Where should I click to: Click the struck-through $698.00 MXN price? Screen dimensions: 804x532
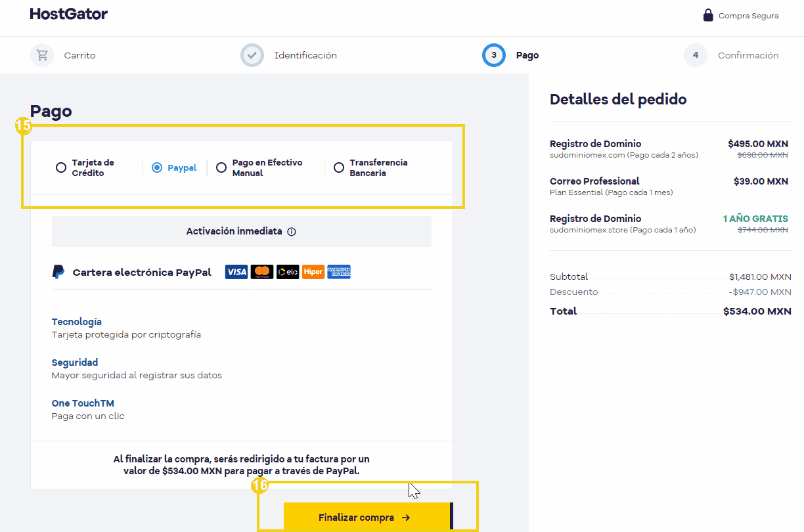tap(763, 156)
